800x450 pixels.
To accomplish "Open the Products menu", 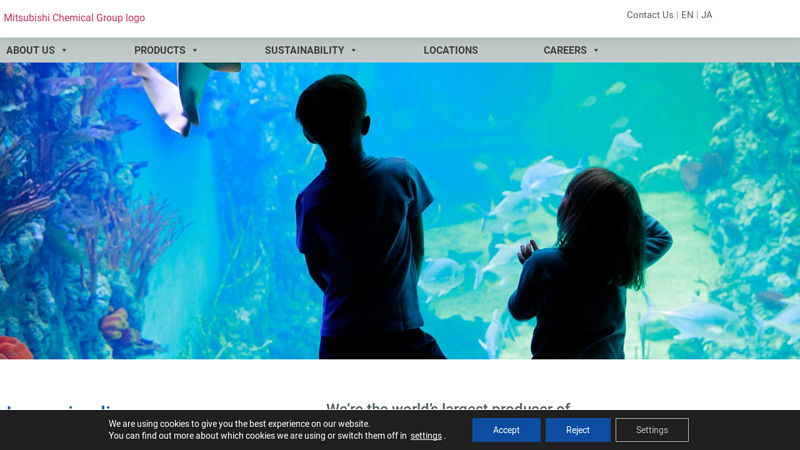I will click(x=160, y=50).
